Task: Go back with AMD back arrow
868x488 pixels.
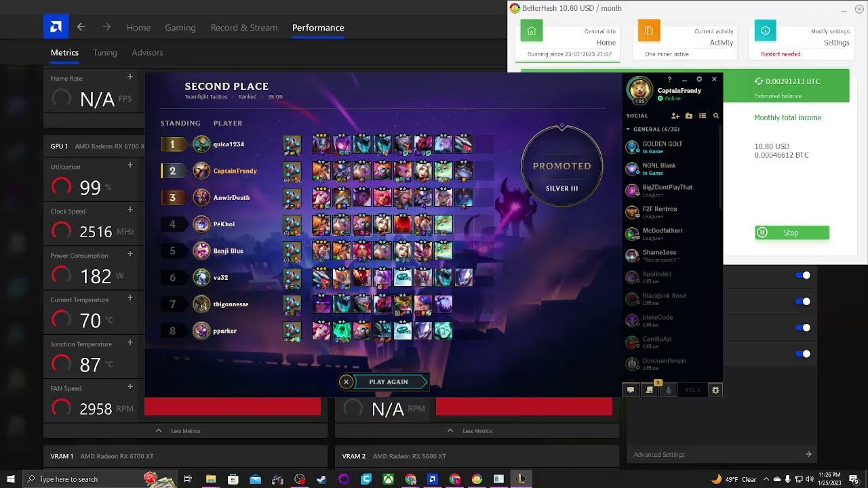Action: [x=81, y=27]
